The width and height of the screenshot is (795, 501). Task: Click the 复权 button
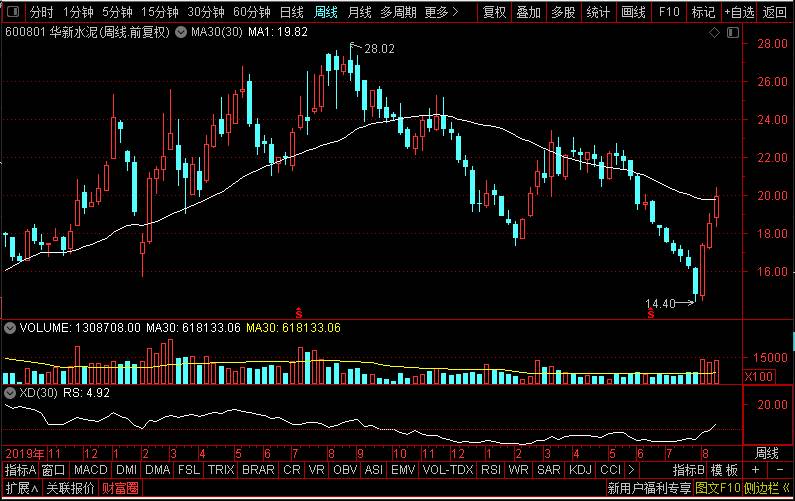click(x=494, y=12)
